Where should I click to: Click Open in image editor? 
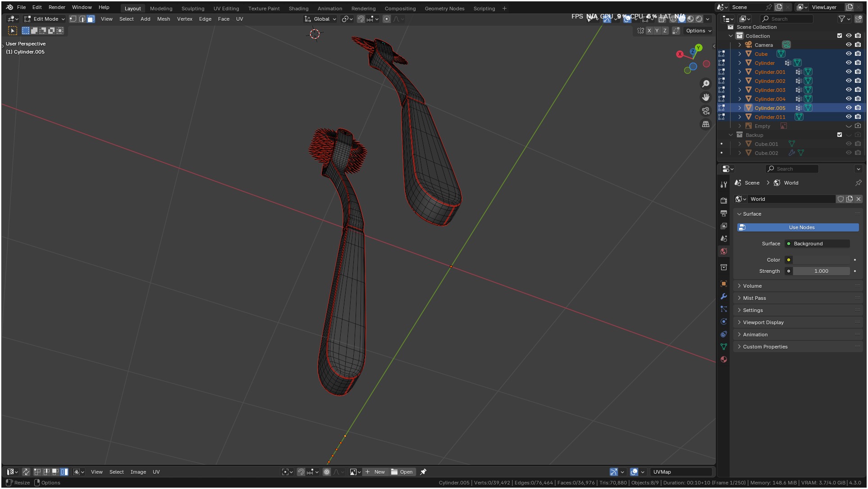coord(402,472)
